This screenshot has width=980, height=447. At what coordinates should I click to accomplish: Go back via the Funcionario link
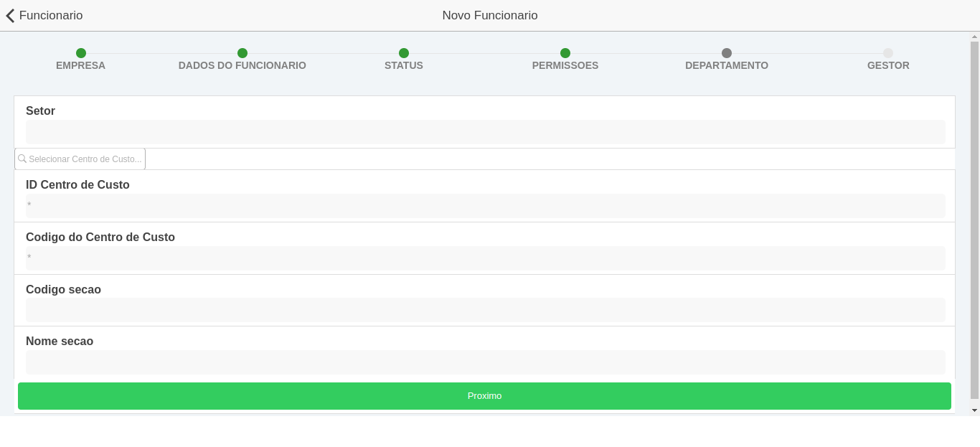tap(50, 16)
